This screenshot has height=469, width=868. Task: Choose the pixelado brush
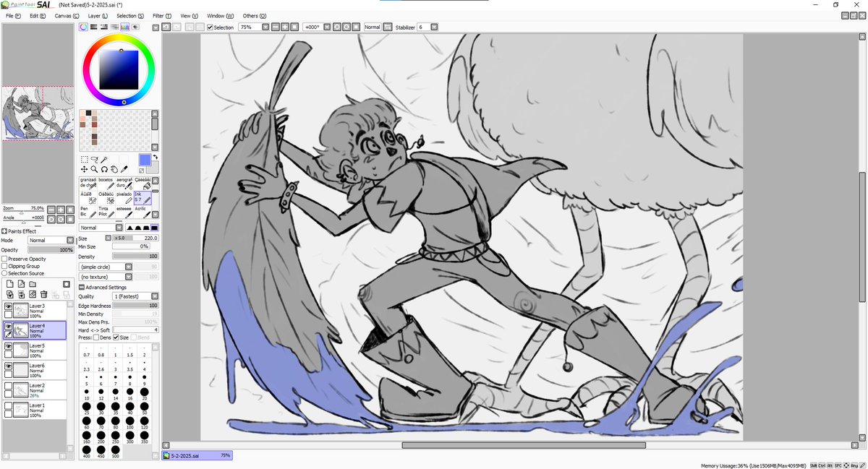coord(124,198)
